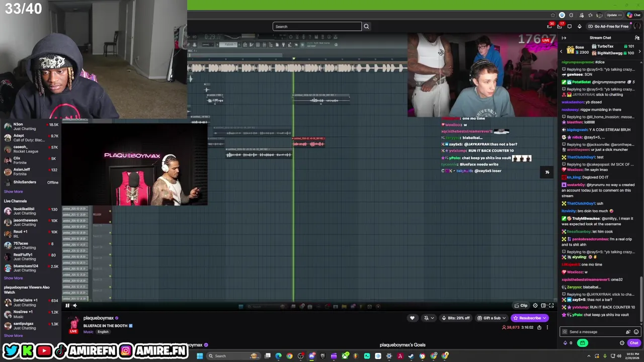Open Windows Start button

tap(200, 356)
